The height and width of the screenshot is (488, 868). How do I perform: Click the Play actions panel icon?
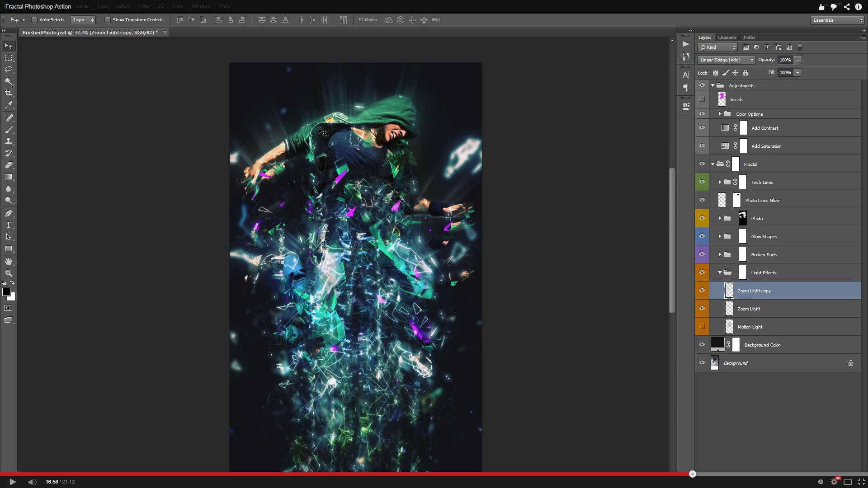[x=686, y=44]
